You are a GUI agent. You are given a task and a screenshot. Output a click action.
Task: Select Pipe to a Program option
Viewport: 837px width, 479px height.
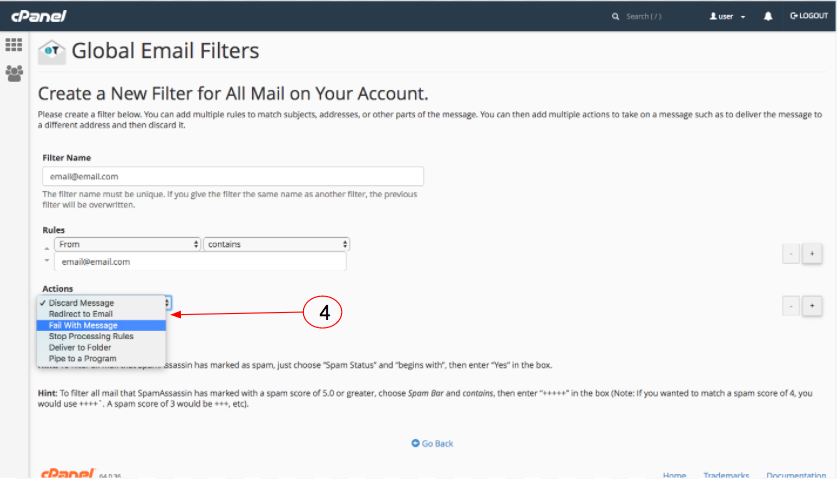click(101, 359)
